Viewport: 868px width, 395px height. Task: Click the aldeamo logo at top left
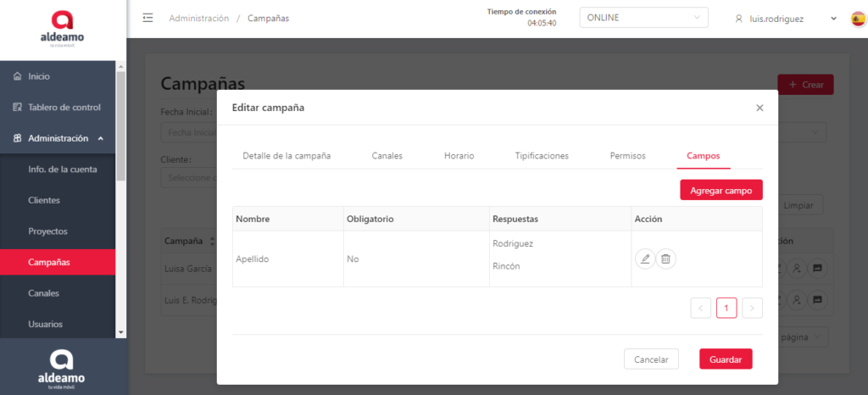pos(63,28)
